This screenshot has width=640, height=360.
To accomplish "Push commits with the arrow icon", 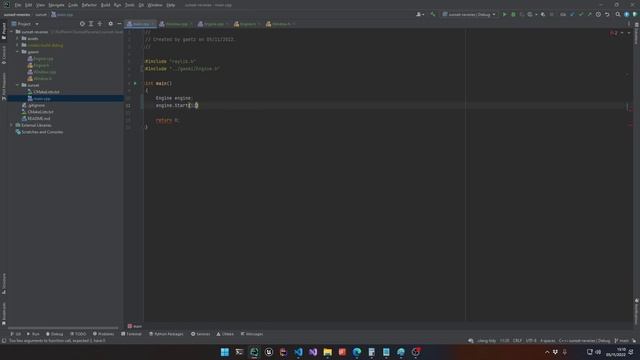I will pos(589,14).
